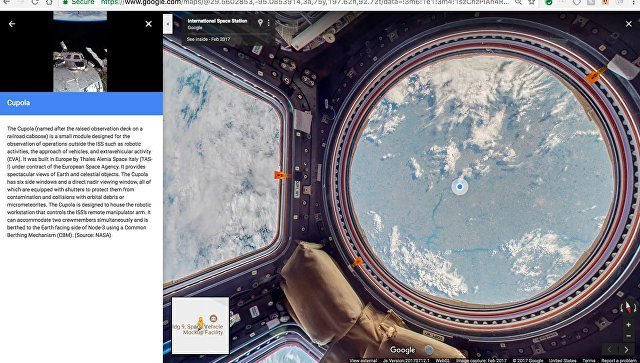
Task: Click the View external footer link
Action: pos(363,361)
